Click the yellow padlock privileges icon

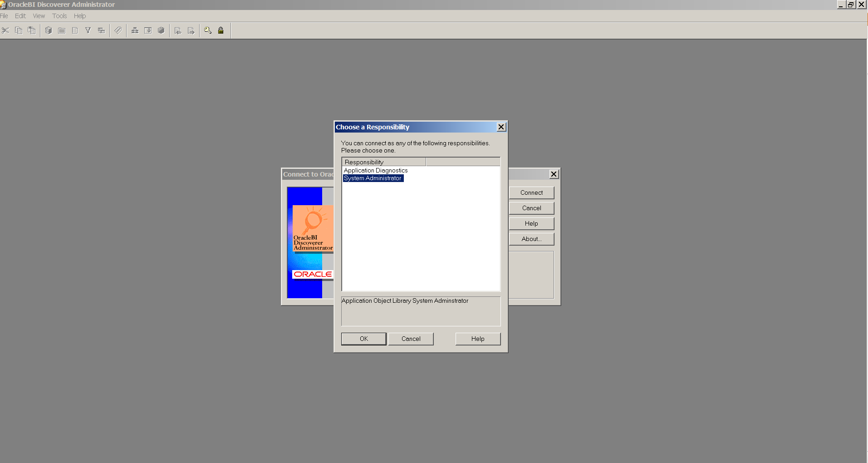pyautogui.click(x=221, y=30)
